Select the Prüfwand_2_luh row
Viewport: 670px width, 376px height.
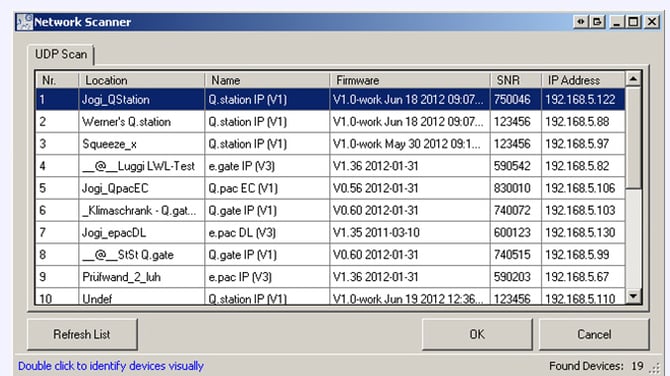point(330,277)
